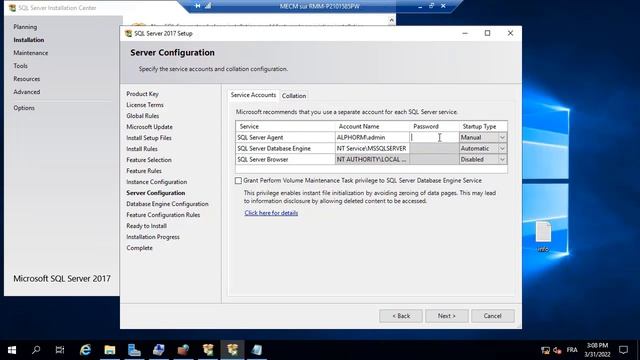Open Tools in Installation Center sidebar
Screen dimensions: 640x360
20,66
